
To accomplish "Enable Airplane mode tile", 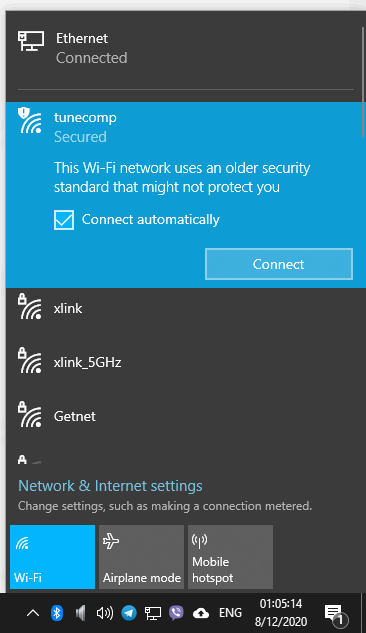I will click(141, 557).
